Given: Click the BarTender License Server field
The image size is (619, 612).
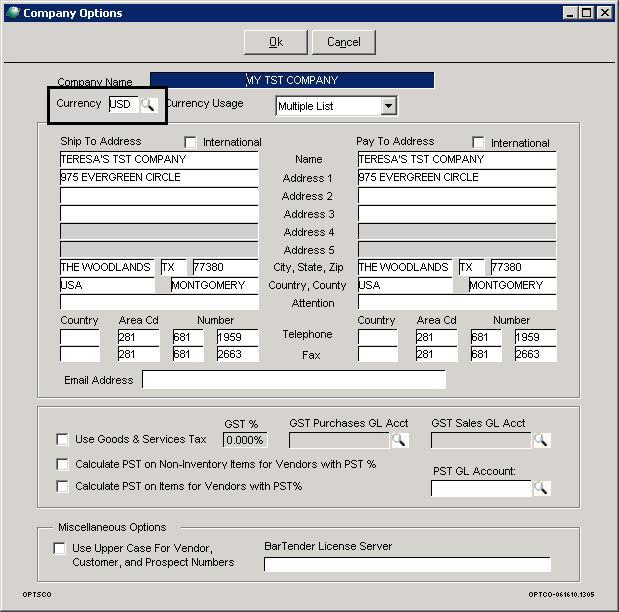Looking at the screenshot, I should click(x=407, y=565).
